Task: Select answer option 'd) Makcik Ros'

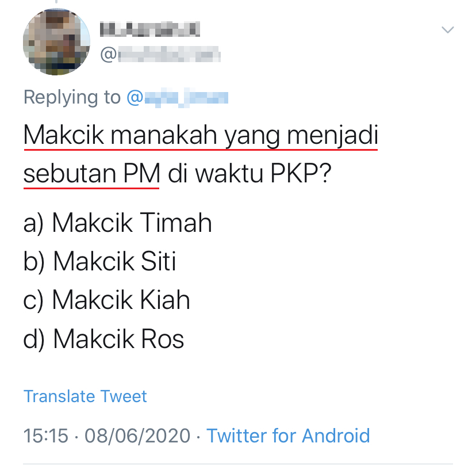Action: 104,339
